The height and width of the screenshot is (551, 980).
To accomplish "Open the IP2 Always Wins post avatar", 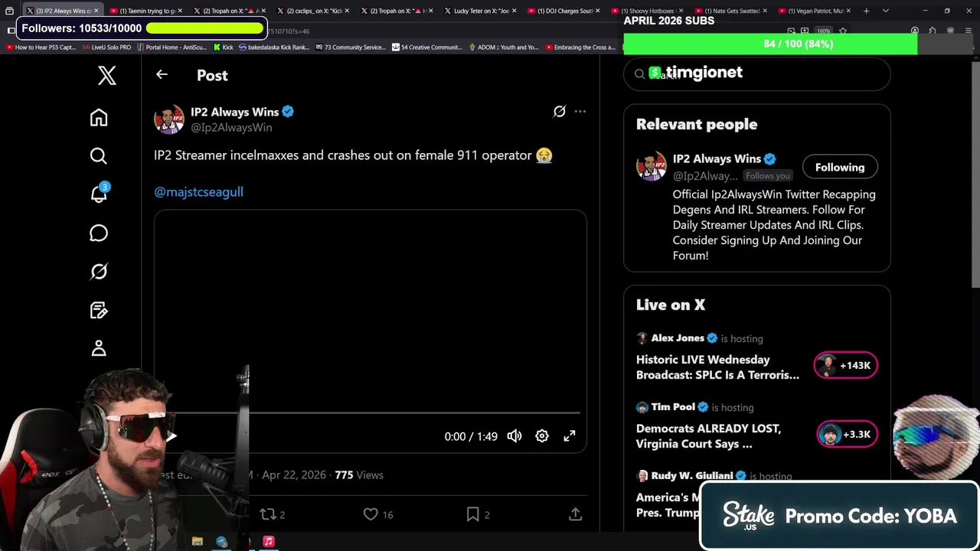I will coord(169,119).
